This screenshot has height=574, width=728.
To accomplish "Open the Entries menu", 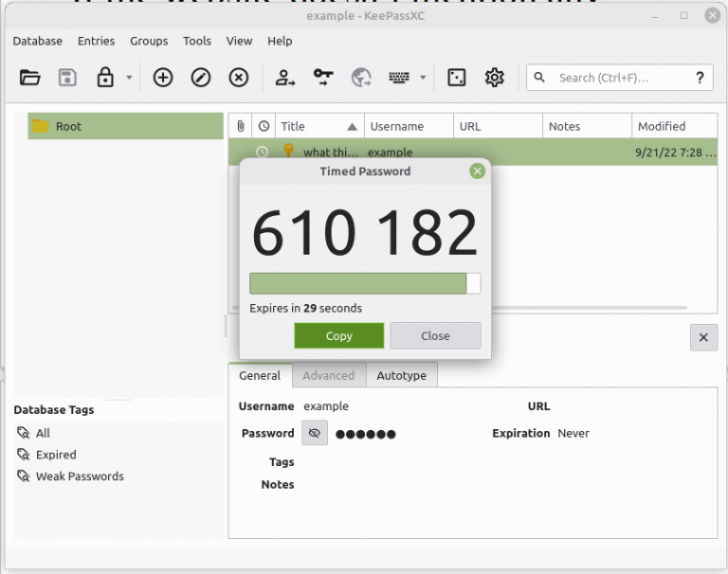I will pos(96,41).
